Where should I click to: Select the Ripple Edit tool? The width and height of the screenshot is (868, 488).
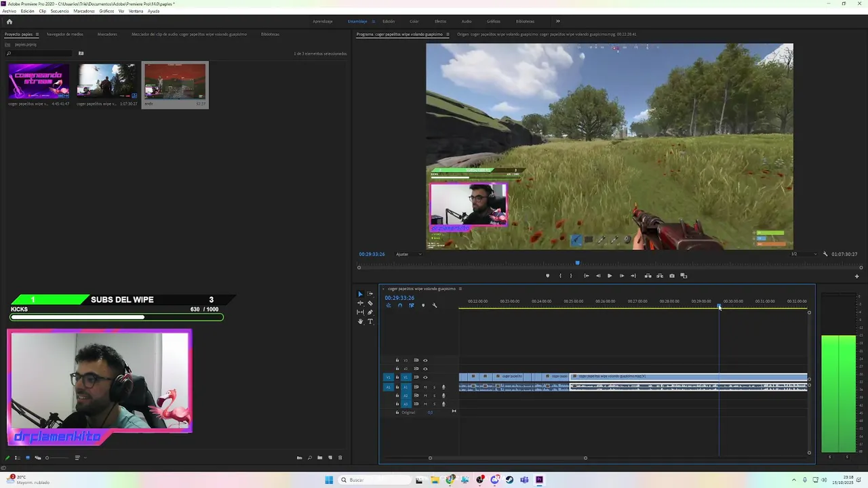click(360, 303)
